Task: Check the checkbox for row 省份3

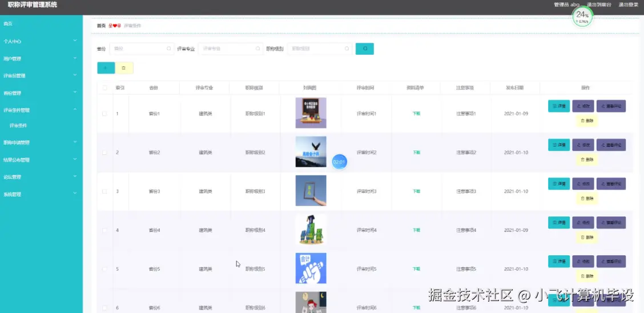Action: click(104, 191)
